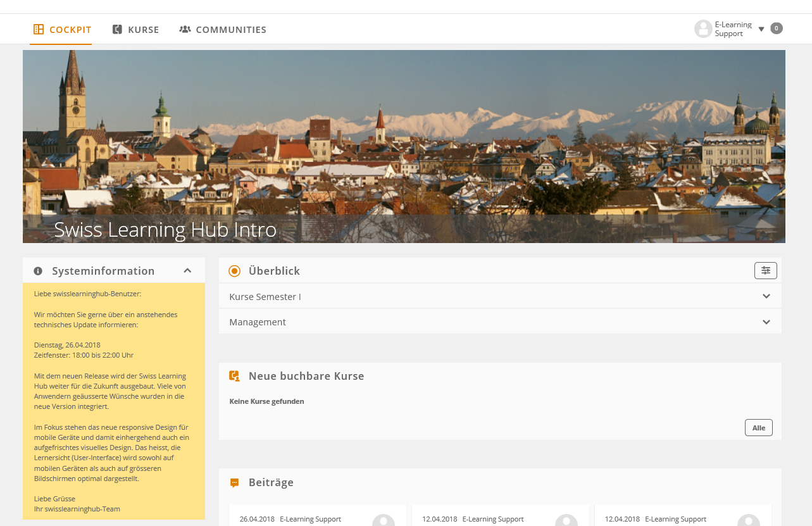The image size is (812, 526).
Task: Click the Kurse book icon
Action: pos(117,30)
